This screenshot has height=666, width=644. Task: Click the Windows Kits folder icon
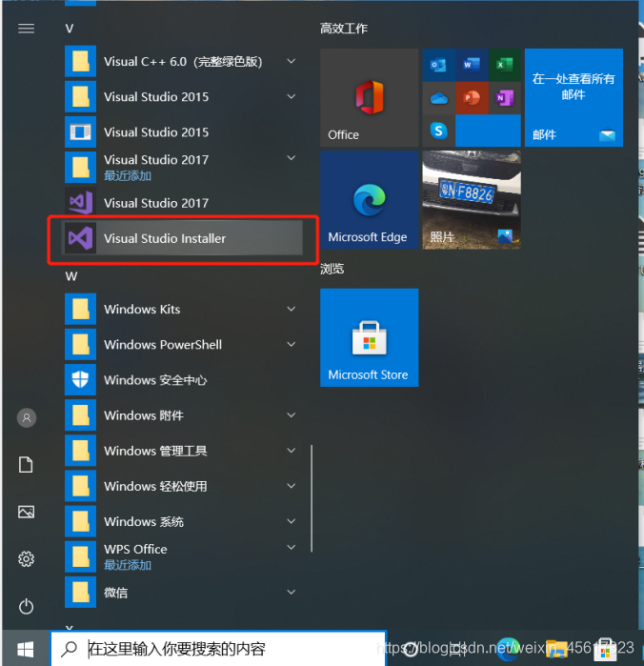(80, 309)
